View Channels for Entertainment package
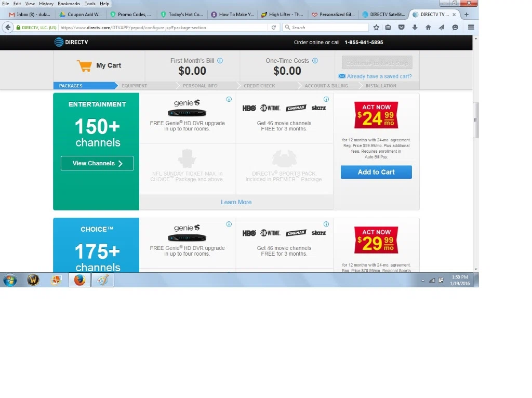Viewport: 532px width, 398px height. point(97,163)
